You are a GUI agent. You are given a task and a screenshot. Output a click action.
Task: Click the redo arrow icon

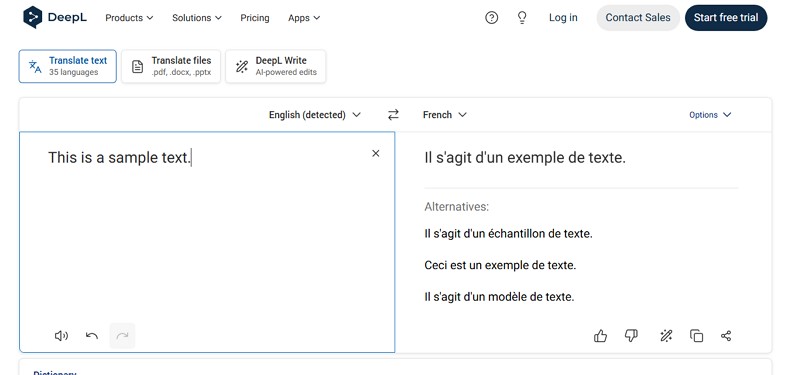click(122, 335)
